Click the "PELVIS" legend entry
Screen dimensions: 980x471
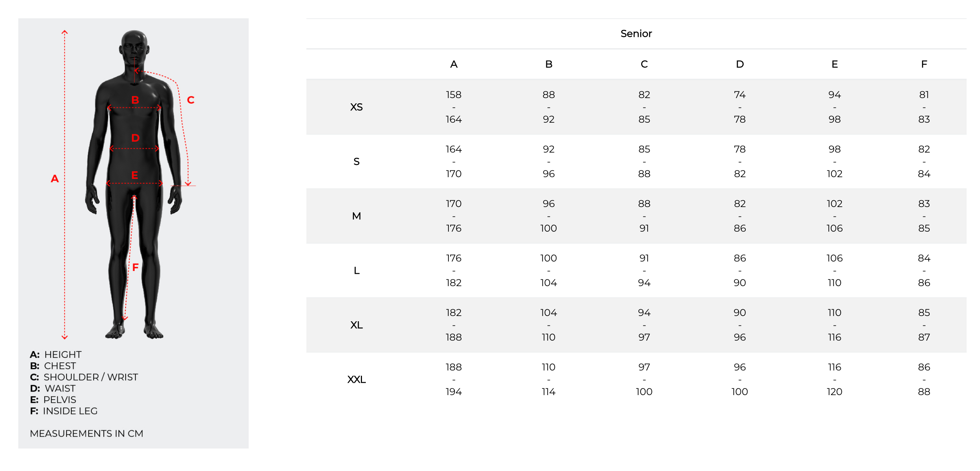[60, 399]
